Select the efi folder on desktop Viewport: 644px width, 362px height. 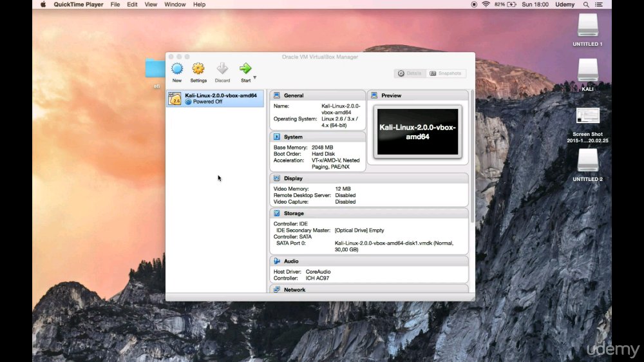[156, 69]
